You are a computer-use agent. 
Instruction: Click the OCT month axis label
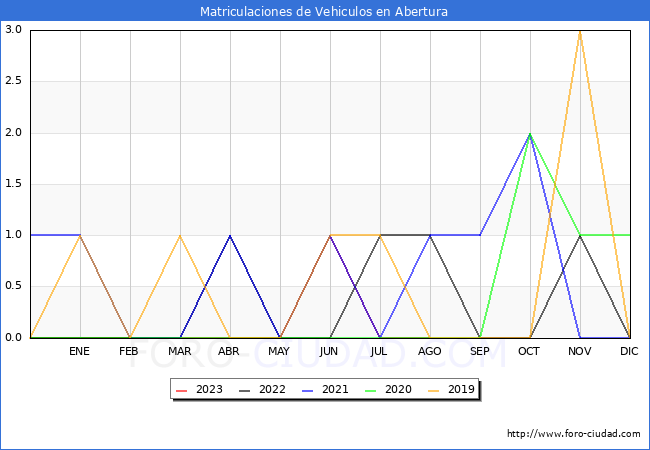pyautogui.click(x=529, y=351)
